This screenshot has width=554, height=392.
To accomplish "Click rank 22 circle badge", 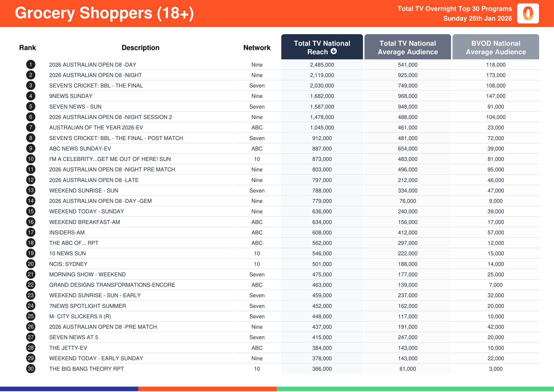I will pyautogui.click(x=31, y=285).
